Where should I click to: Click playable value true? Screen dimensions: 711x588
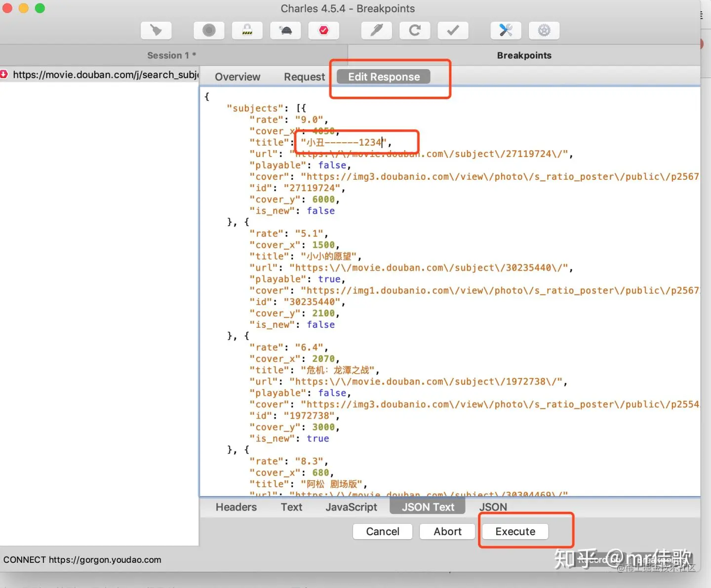tap(329, 279)
